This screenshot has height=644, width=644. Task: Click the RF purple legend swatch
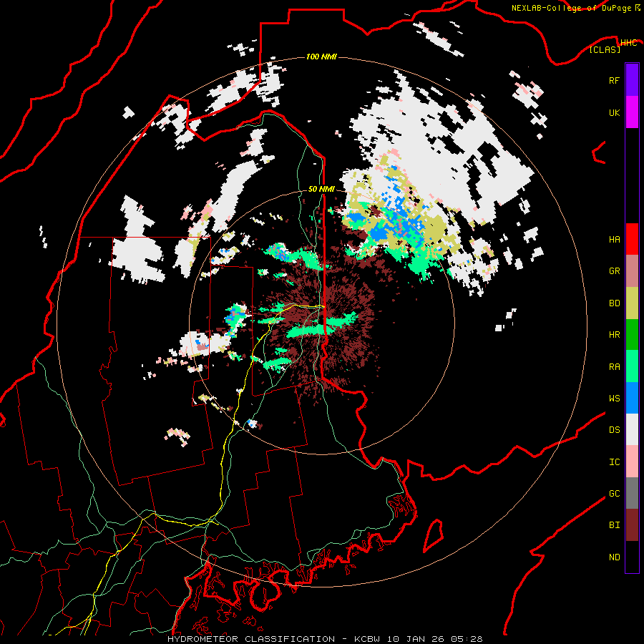click(x=632, y=80)
